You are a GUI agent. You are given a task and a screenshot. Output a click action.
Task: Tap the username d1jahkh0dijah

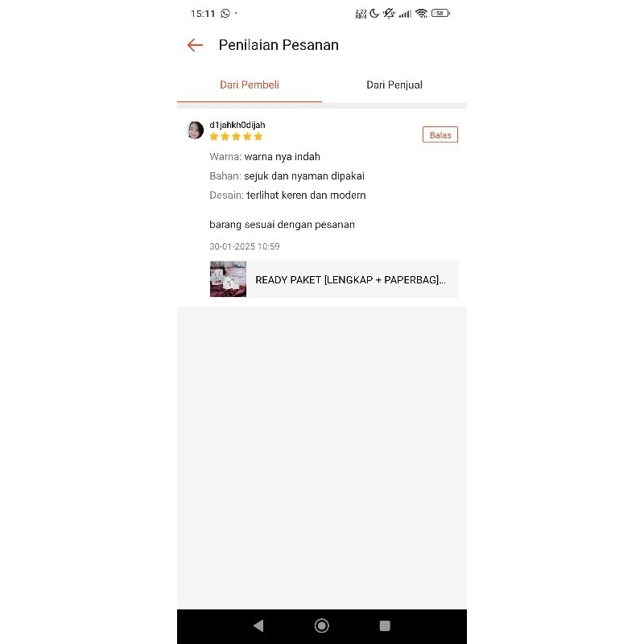tap(237, 125)
